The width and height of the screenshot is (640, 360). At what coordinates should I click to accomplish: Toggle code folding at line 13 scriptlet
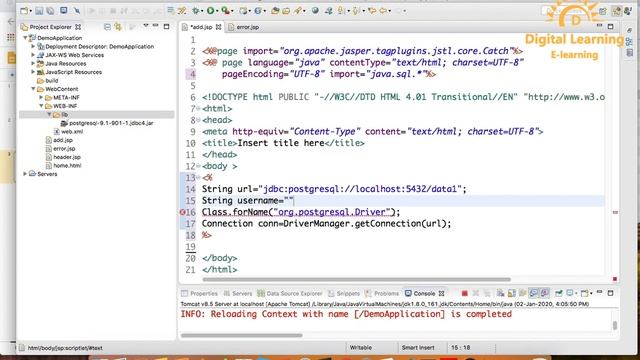(198, 178)
